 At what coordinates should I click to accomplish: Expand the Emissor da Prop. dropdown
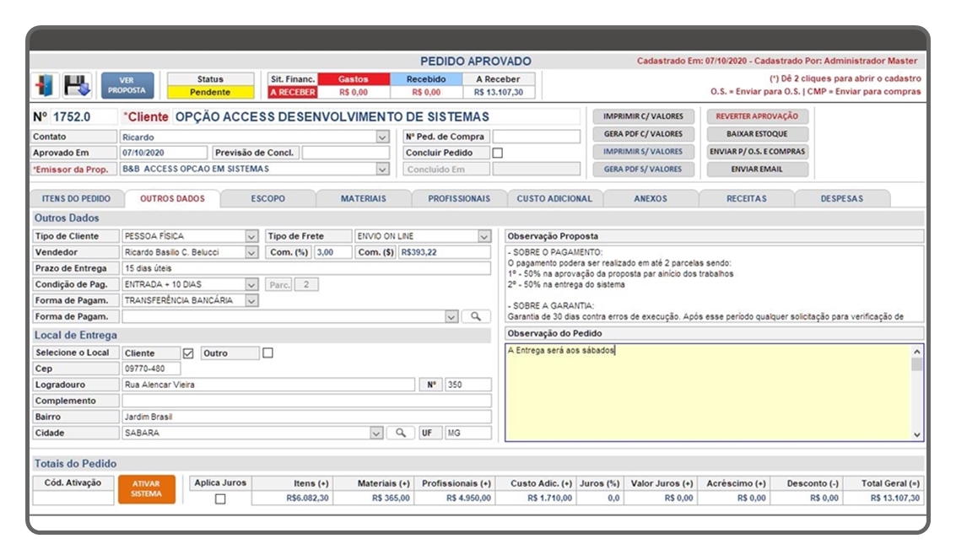point(382,169)
